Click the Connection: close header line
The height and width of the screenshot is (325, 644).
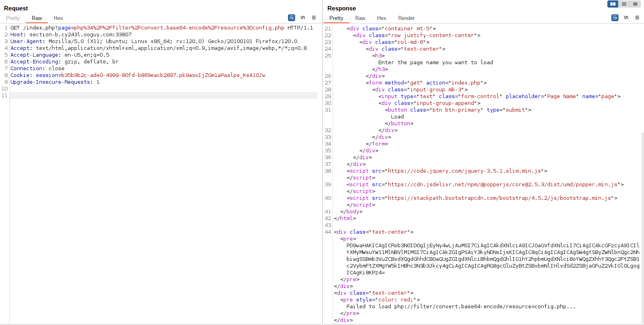[37, 69]
